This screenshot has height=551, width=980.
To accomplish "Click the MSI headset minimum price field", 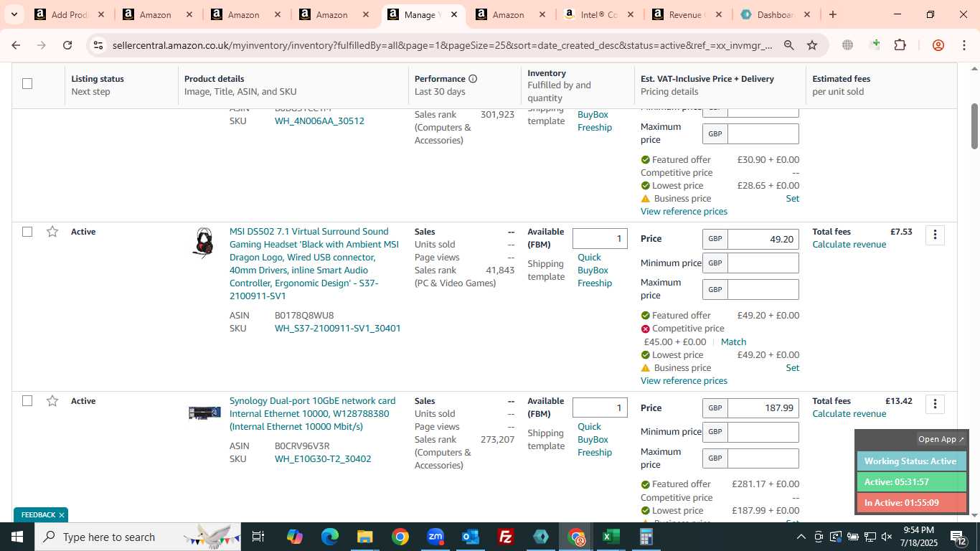I will tap(763, 263).
